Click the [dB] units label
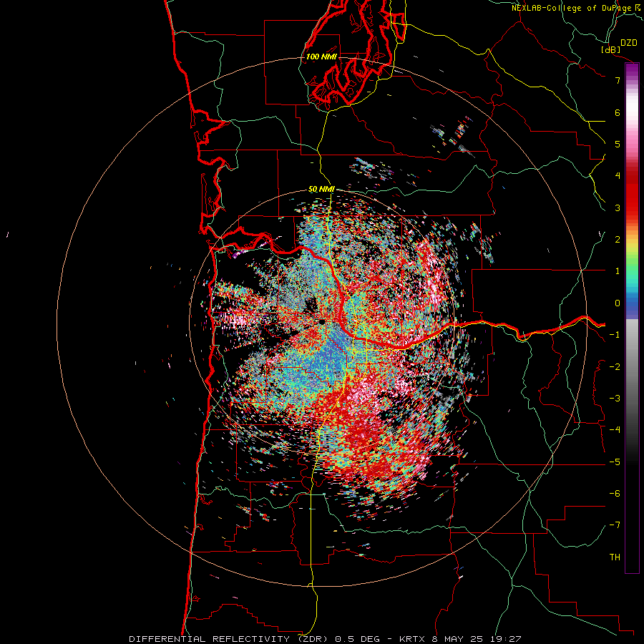This screenshot has width=644, height=644. tap(611, 49)
